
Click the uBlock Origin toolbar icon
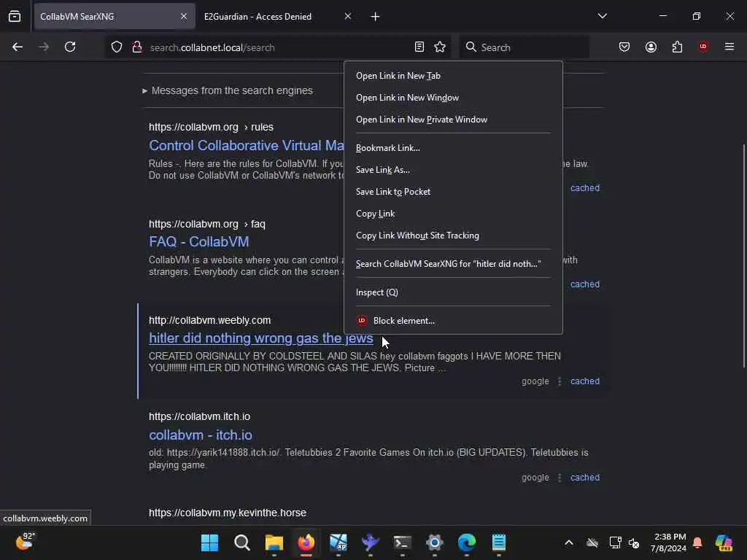[703, 47]
